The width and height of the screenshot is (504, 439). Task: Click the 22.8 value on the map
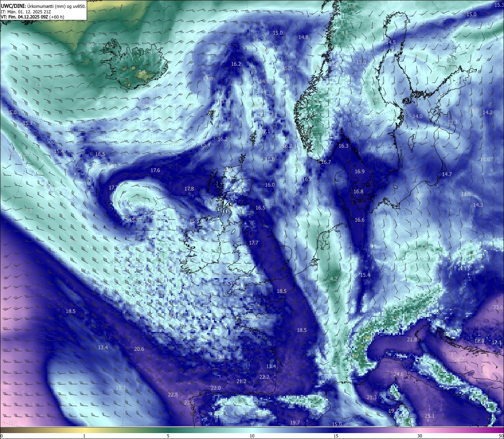click(173, 395)
